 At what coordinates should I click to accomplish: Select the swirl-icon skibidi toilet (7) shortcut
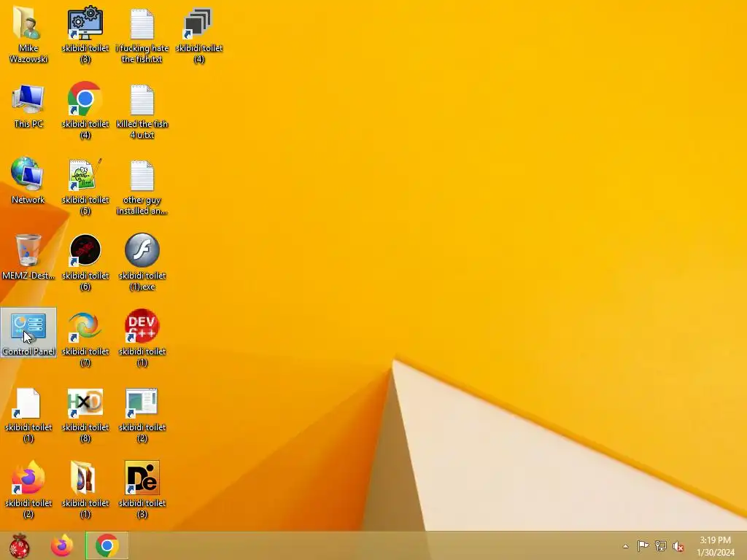[85, 338]
